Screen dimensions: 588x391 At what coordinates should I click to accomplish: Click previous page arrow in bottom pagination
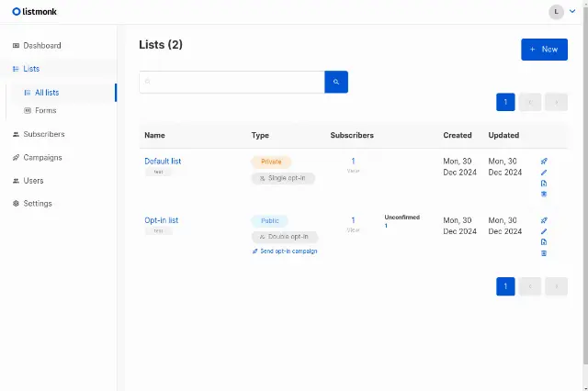point(530,286)
